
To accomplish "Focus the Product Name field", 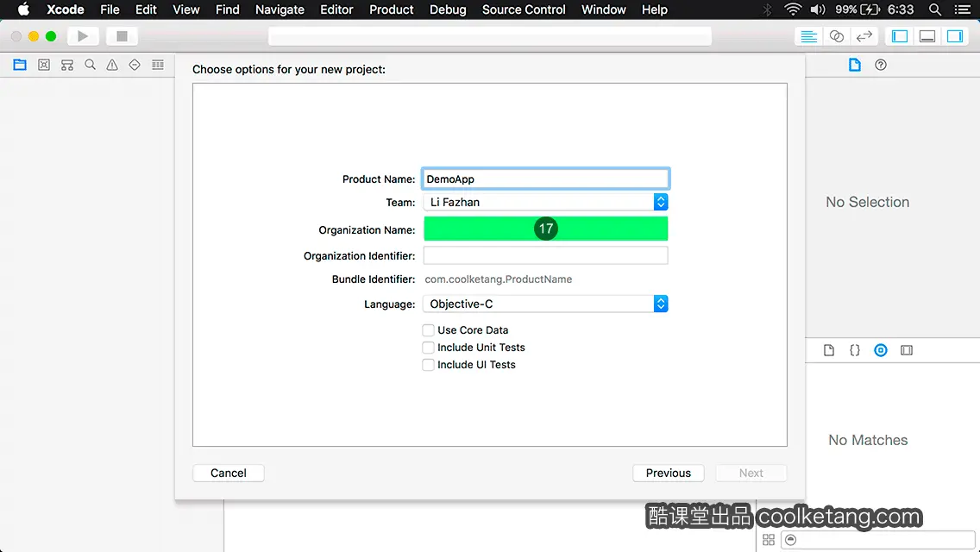I will (545, 179).
